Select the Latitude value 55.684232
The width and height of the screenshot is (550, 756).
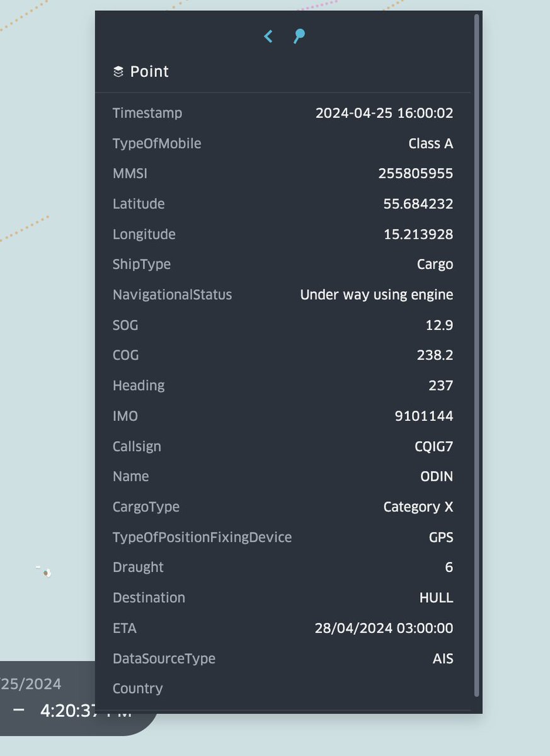pyautogui.click(x=418, y=204)
